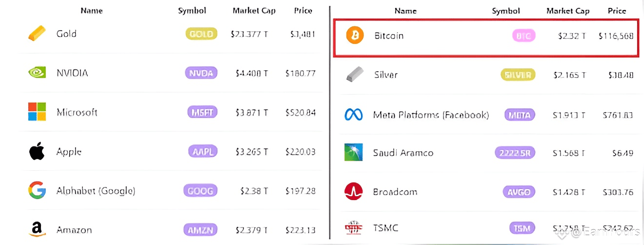This screenshot has width=644, height=245.
Task: Click the Gold bar icon
Action: tap(38, 34)
